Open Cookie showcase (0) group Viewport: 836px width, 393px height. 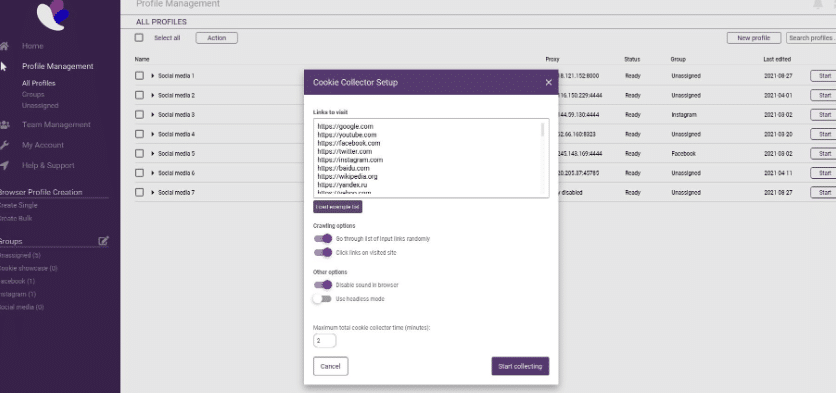click(x=29, y=268)
